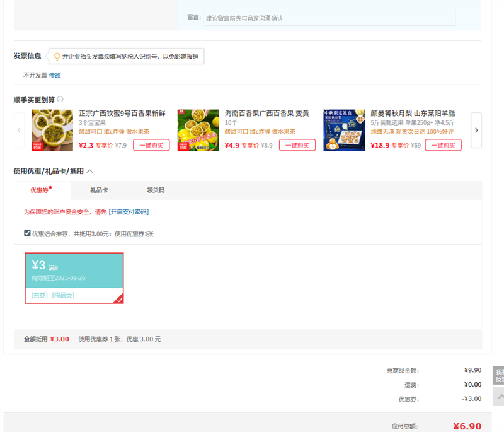Viewport: 504px width, 432px height.
Task: Click the back-to-top arrow button
Action: point(498,397)
